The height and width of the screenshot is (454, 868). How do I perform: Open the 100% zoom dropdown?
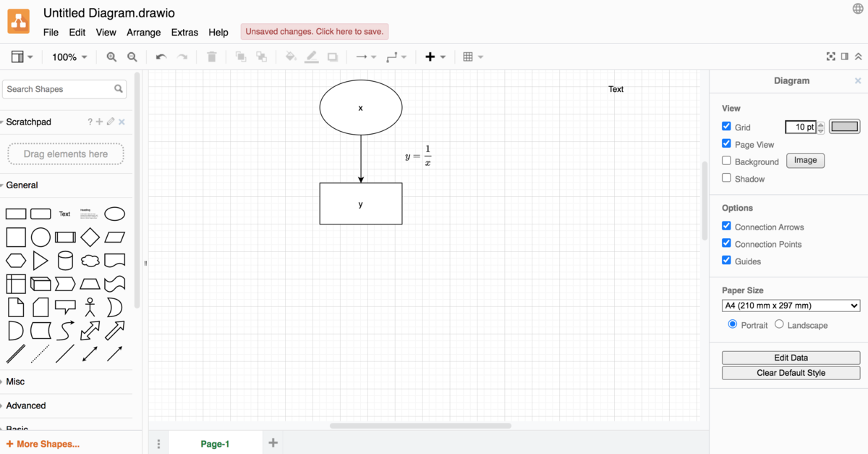[69, 56]
